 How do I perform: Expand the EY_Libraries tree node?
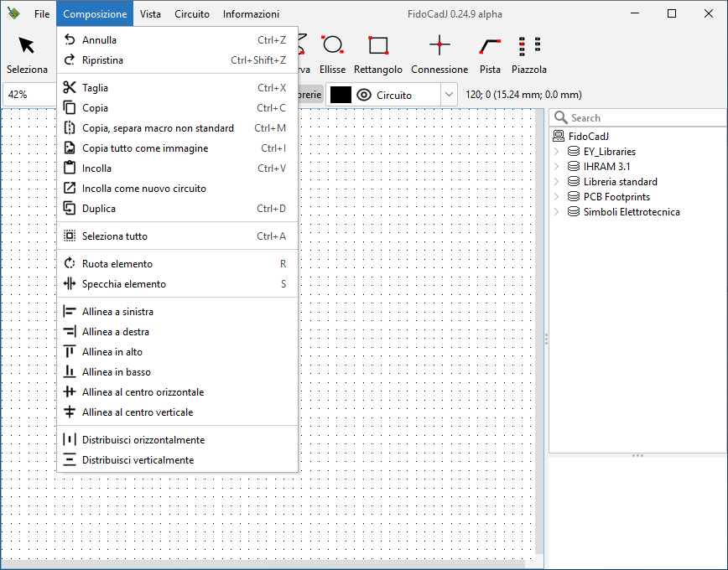click(556, 152)
